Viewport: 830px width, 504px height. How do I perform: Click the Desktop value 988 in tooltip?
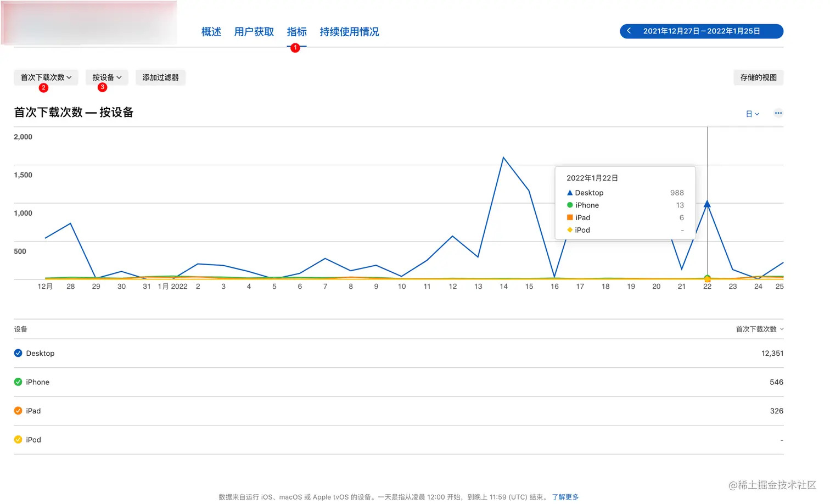(677, 193)
